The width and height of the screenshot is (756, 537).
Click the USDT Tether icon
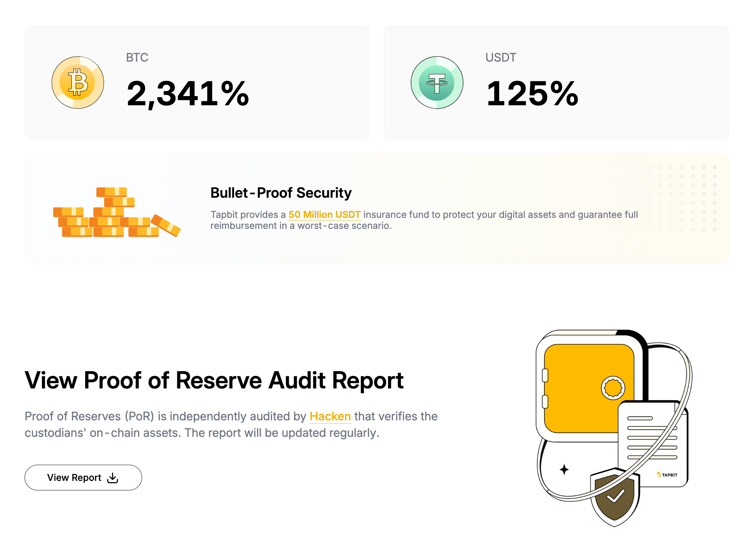point(437,83)
